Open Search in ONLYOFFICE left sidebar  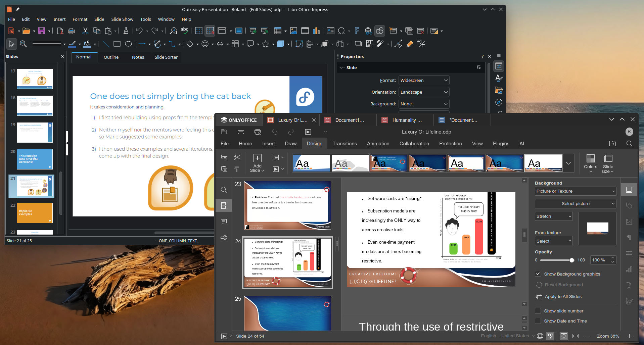click(x=224, y=190)
